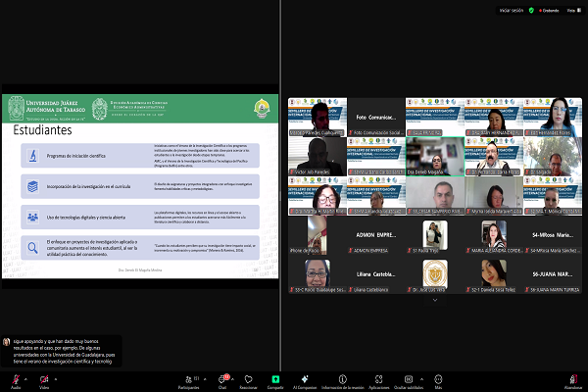Viewport: 588px width, 392px height.
Task: Open the Más options menu
Action: (x=438, y=379)
